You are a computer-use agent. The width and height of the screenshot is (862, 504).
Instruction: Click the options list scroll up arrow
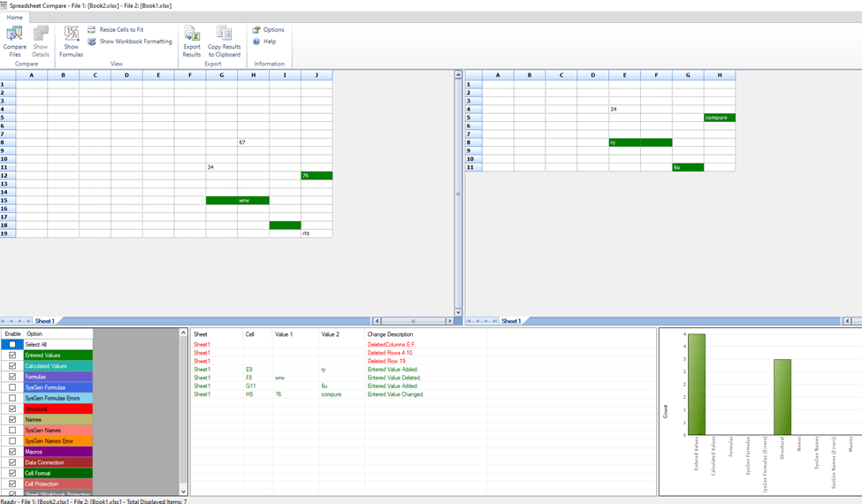184,332
